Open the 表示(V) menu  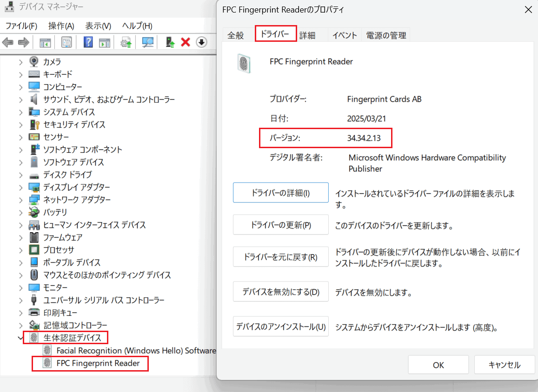tap(98, 26)
